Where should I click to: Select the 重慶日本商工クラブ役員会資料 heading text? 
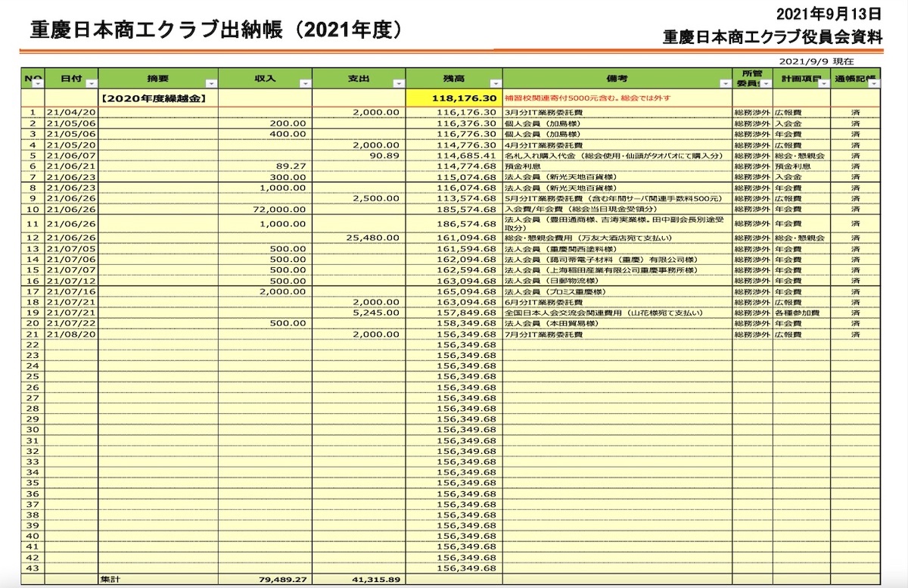(x=773, y=36)
